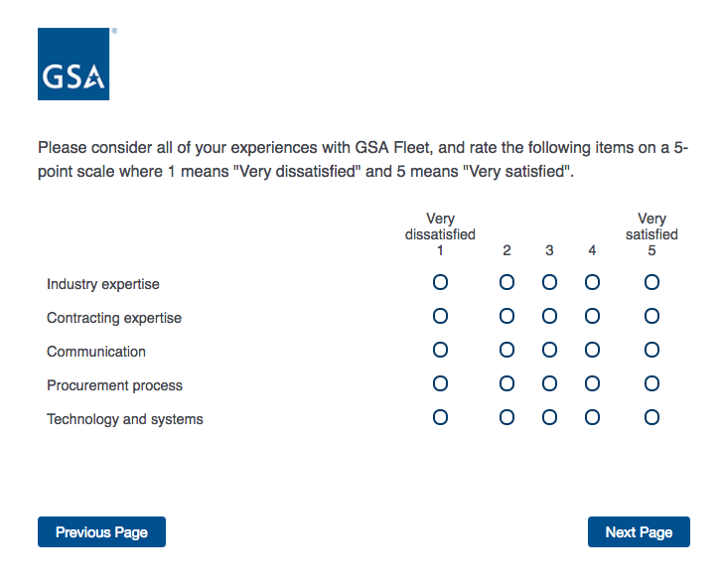Choose 3 for Communication
Image resolution: width=721 pixels, height=588 pixels.
click(549, 351)
